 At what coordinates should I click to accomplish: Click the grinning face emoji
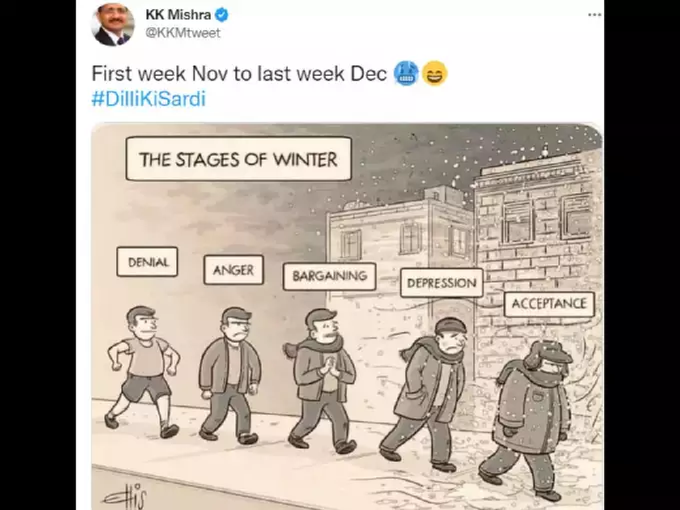pyautogui.click(x=435, y=73)
